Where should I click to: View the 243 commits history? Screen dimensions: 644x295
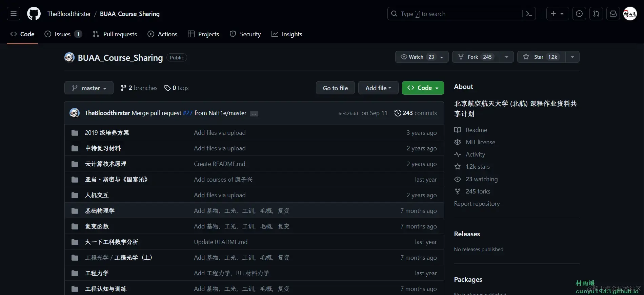(x=416, y=113)
